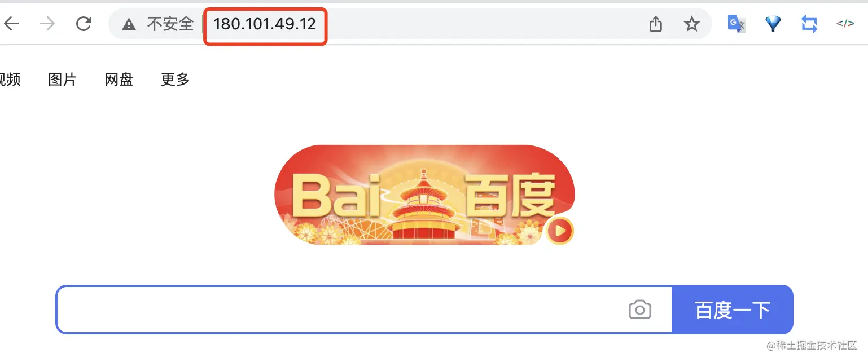
Task: Open the share icon in the address bar
Action: 655,24
